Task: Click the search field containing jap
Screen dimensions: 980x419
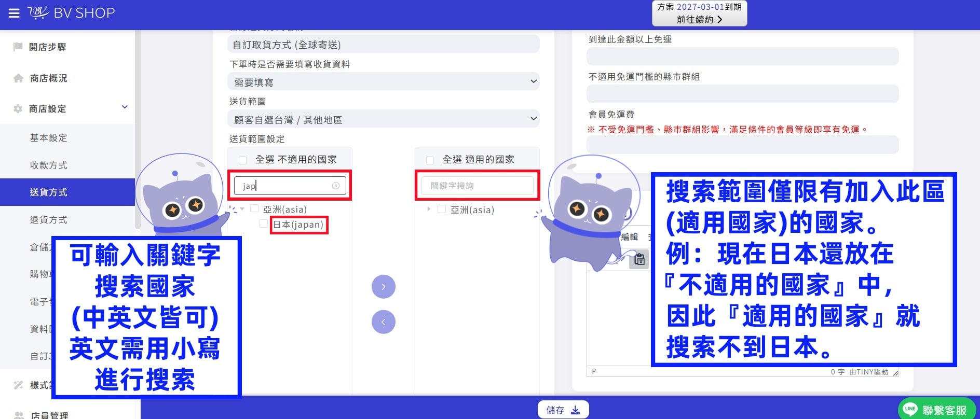Action: pyautogui.click(x=290, y=186)
